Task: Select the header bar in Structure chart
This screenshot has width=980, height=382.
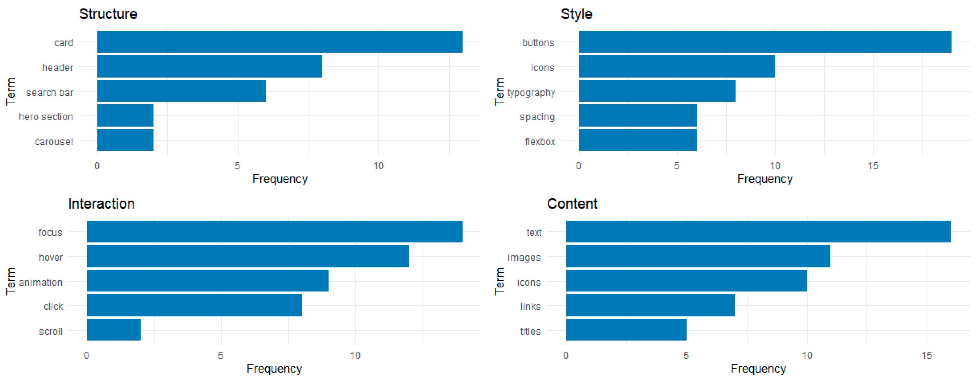Action: coord(209,67)
